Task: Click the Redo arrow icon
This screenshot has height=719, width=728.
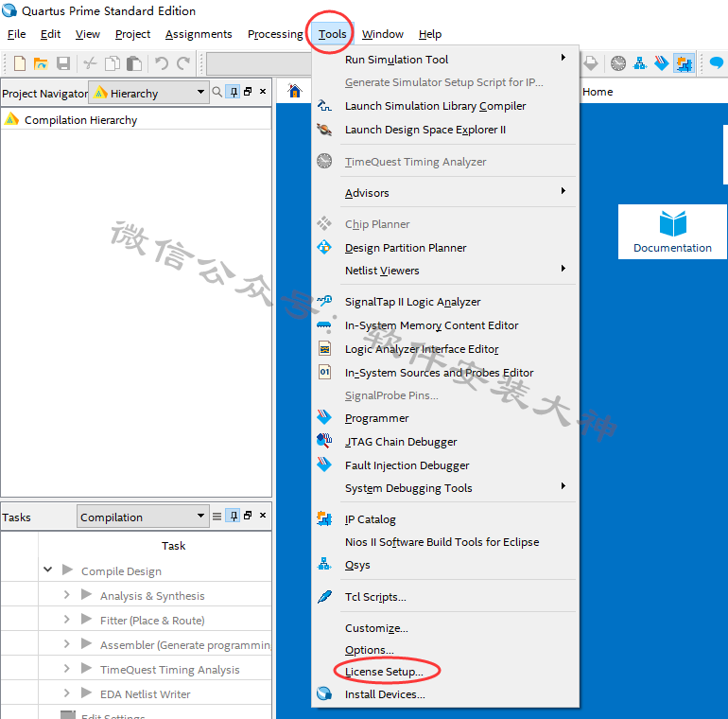Action: point(183,63)
